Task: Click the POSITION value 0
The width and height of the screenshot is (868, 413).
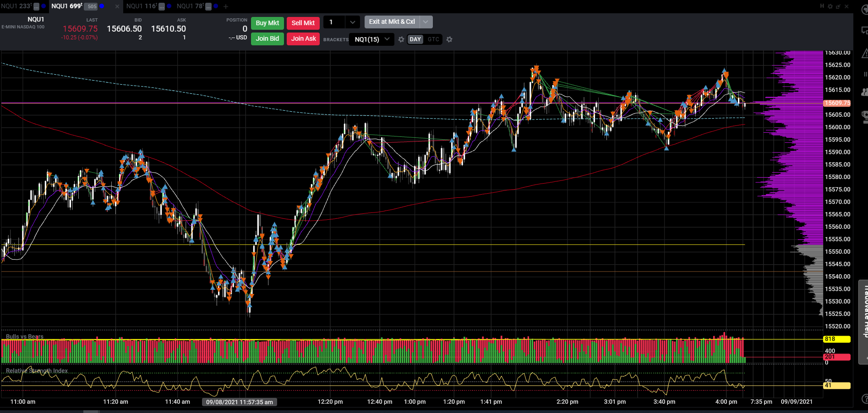Action: [245, 29]
